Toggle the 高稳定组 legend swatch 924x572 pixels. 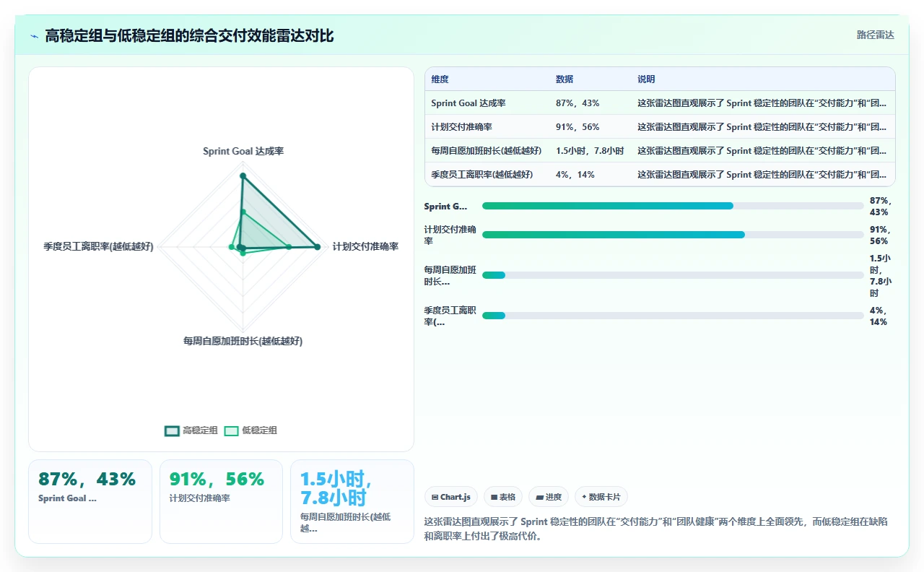point(172,430)
